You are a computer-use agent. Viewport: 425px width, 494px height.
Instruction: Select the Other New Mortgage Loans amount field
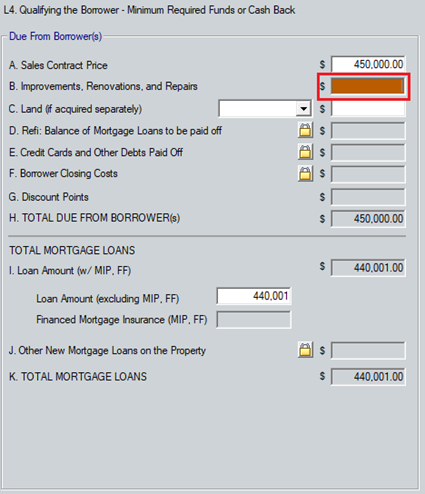pos(368,350)
